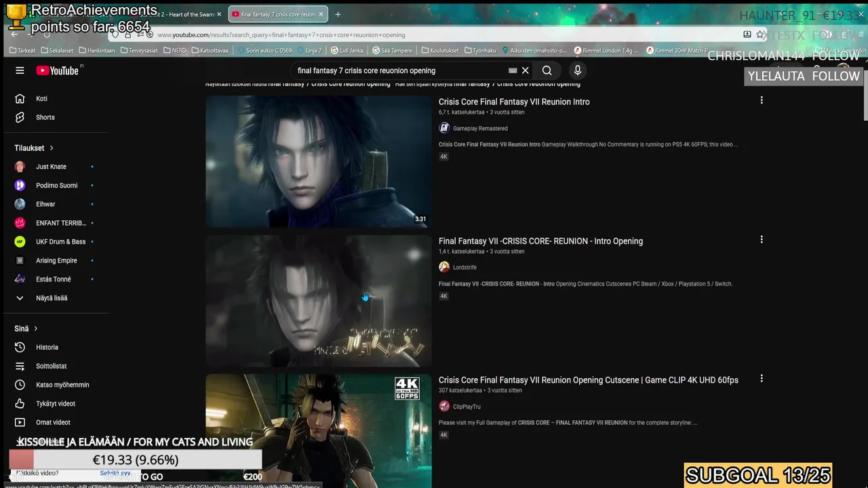Open the Linja 7 bookmark

point(309,50)
